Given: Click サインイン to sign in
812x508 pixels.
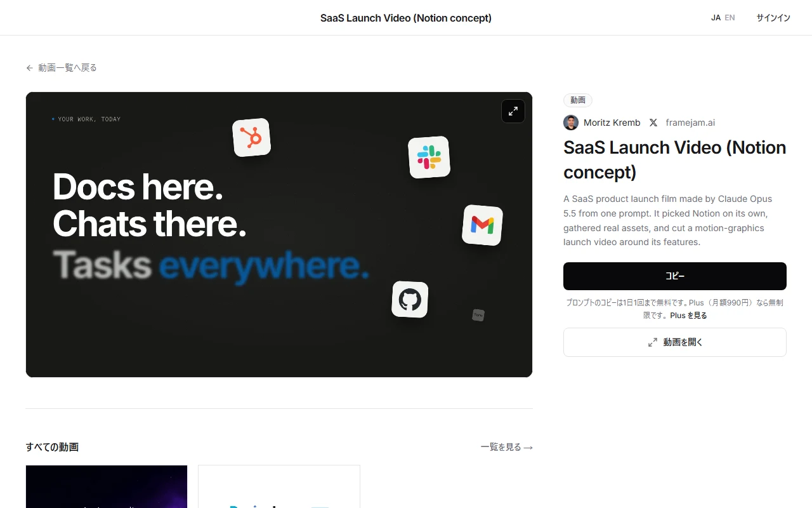Looking at the screenshot, I should pyautogui.click(x=773, y=18).
